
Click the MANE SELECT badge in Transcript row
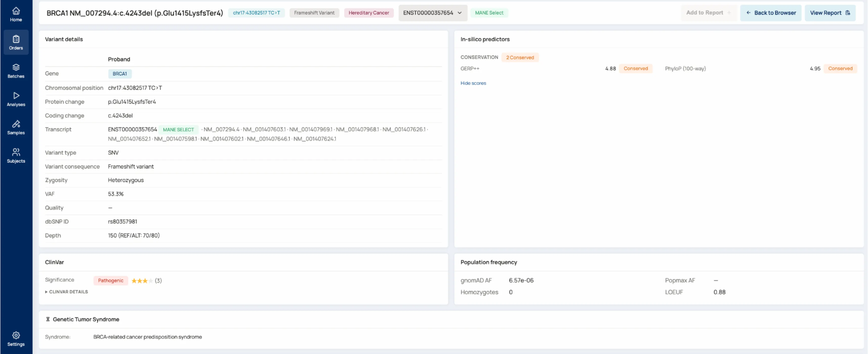178,130
